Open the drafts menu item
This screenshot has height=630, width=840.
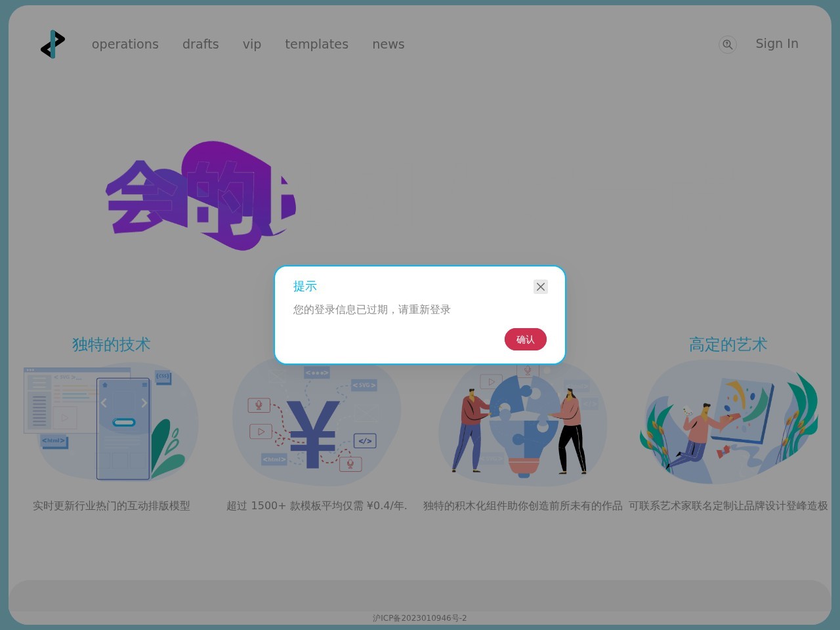click(201, 44)
